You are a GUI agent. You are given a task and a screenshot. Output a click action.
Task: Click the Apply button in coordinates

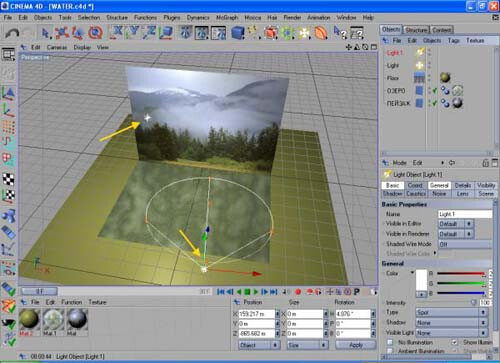click(x=355, y=345)
